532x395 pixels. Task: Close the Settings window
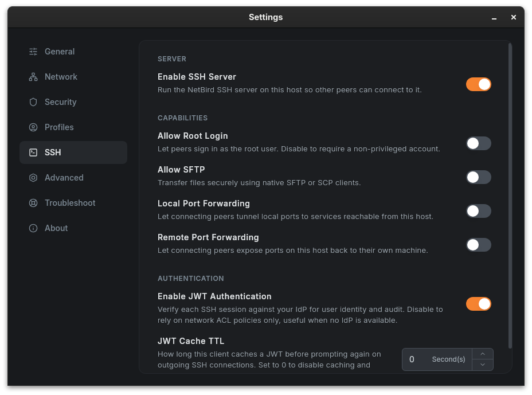pos(513,17)
